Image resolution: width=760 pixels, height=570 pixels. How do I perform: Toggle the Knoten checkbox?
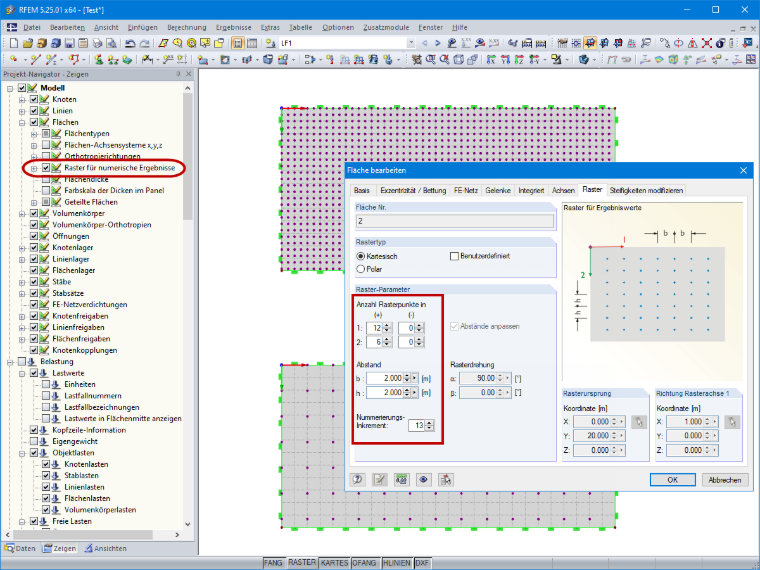[33, 99]
